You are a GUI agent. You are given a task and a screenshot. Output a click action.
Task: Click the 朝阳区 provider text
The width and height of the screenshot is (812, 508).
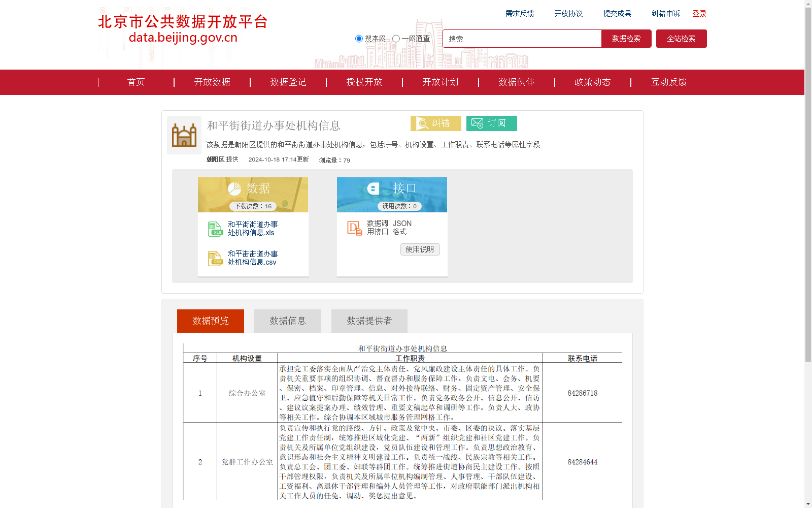point(215,160)
